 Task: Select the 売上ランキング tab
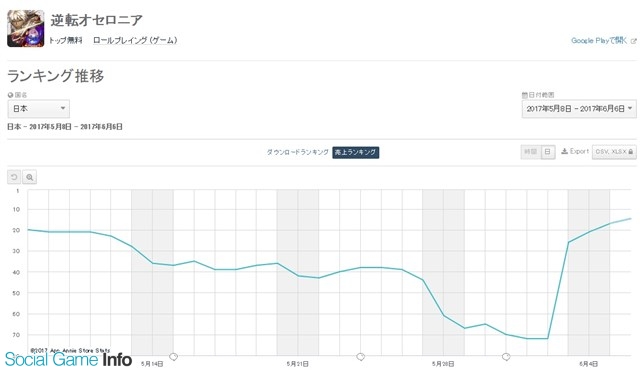356,152
